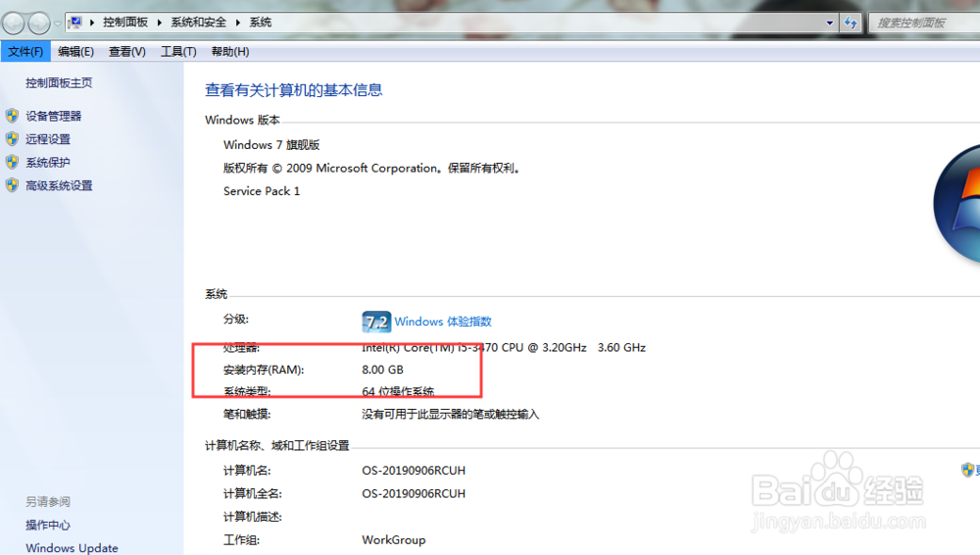980x555 pixels.
Task: Open 操作中心 under 另请参阅
Action: [48, 525]
